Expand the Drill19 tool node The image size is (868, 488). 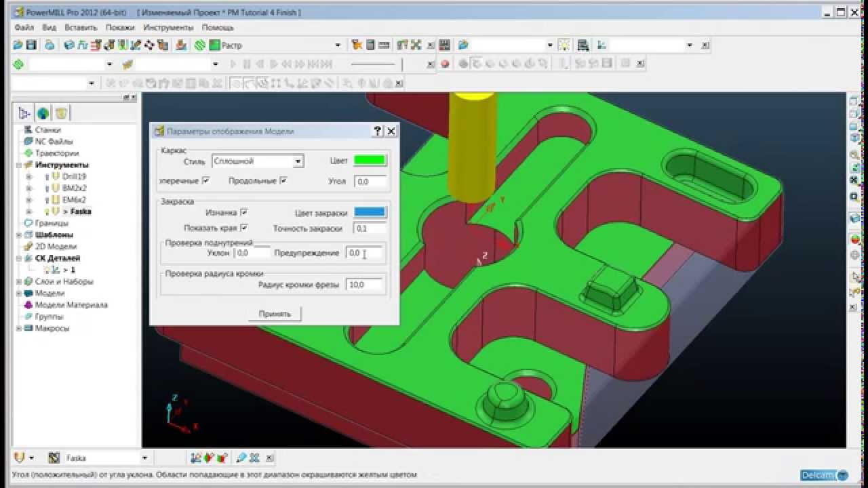point(28,176)
